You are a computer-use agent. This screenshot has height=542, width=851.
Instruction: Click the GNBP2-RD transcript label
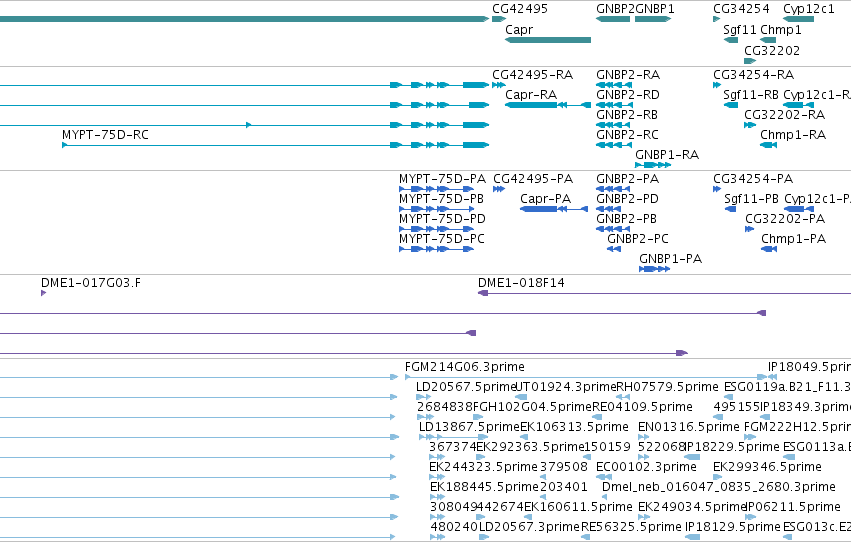click(x=628, y=94)
